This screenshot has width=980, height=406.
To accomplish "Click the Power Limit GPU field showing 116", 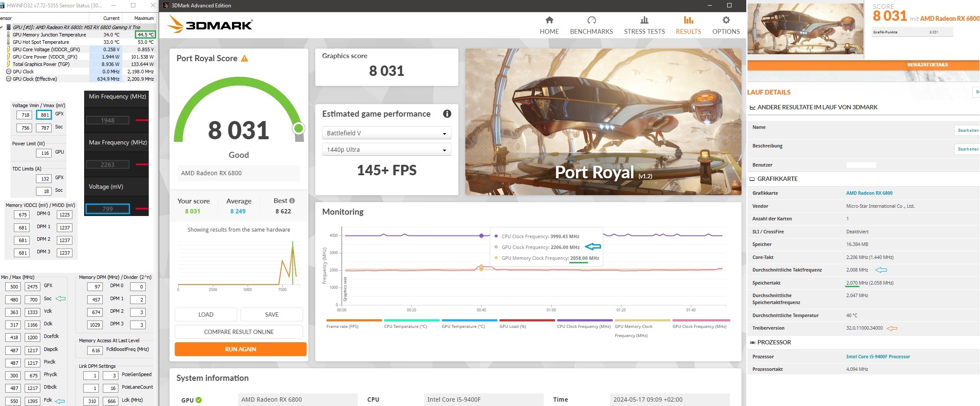I will coord(44,153).
